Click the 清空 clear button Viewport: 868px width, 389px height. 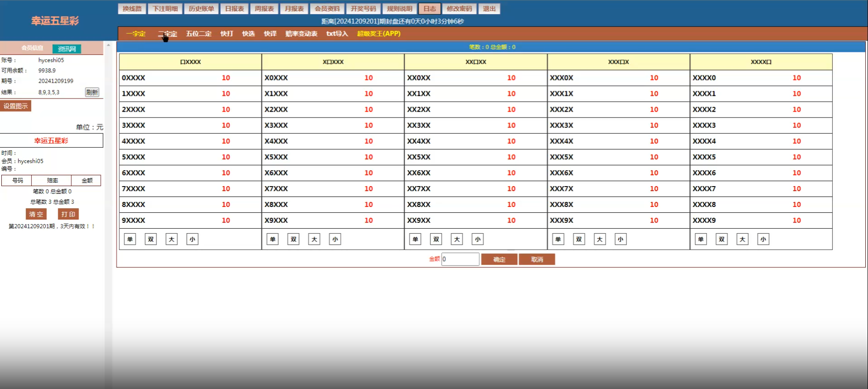tap(36, 214)
